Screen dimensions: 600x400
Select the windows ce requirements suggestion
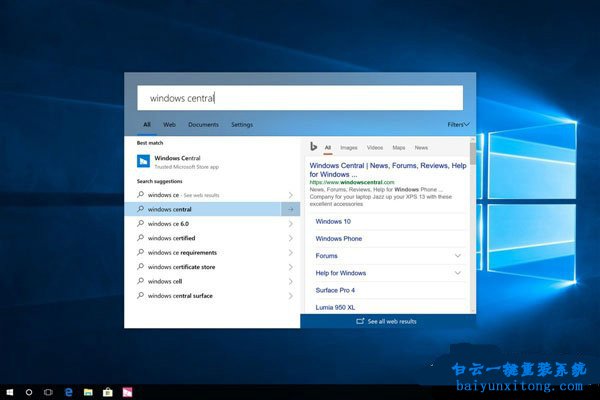pyautogui.click(x=212, y=253)
